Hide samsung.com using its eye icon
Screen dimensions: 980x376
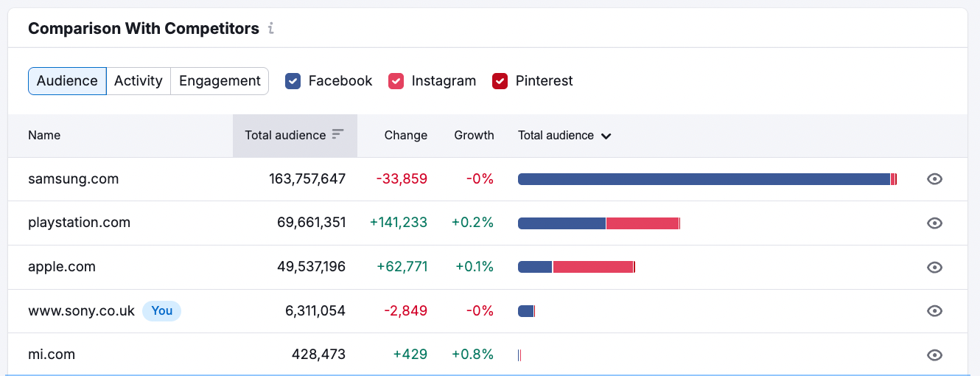[934, 179]
